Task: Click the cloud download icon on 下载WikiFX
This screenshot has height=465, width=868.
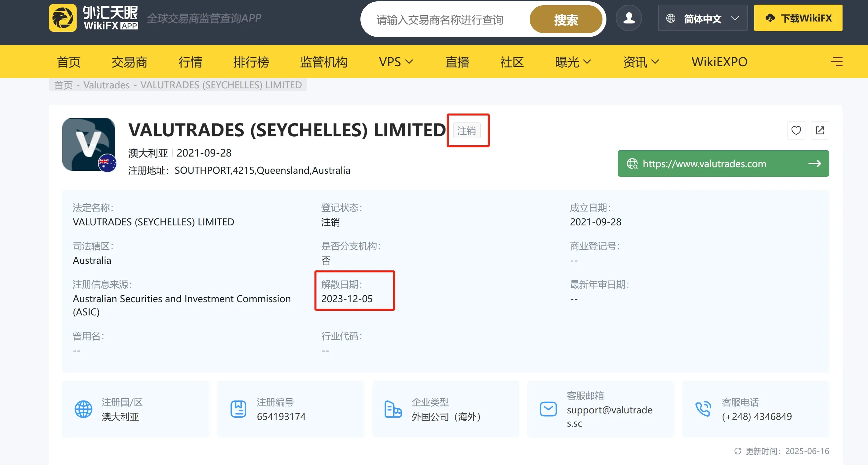Action: [x=770, y=18]
